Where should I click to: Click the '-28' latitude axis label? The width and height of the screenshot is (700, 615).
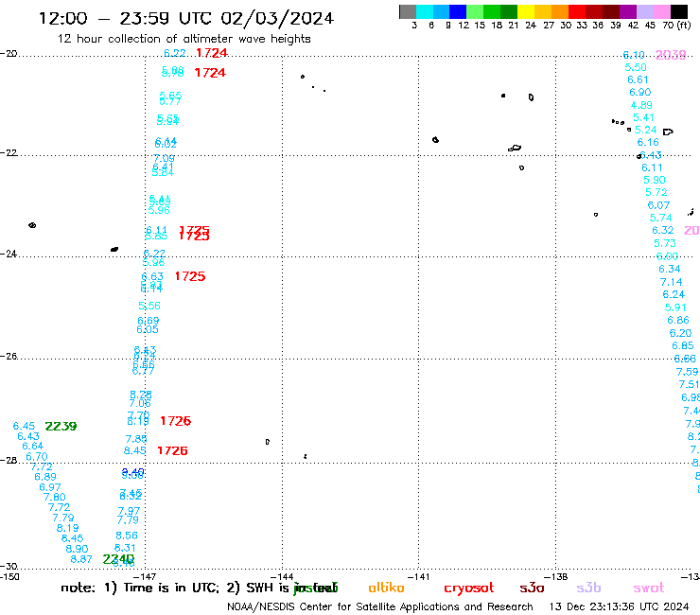click(9, 460)
